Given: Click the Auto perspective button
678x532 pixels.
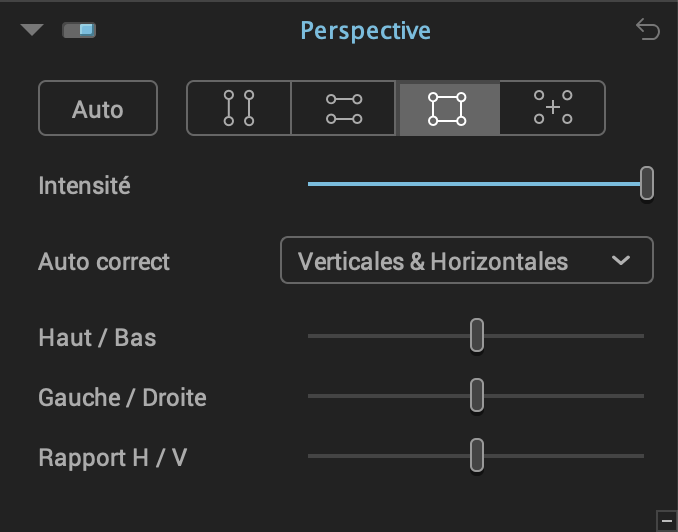Looking at the screenshot, I should coord(98,108).
